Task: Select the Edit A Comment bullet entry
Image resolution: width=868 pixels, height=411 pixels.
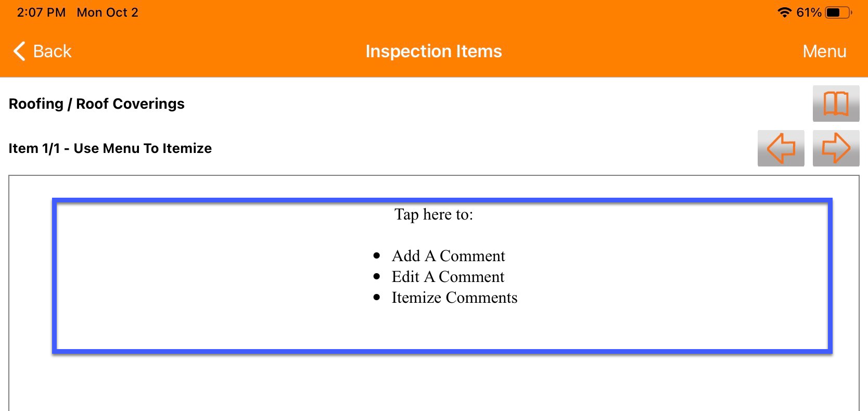Action: point(448,276)
